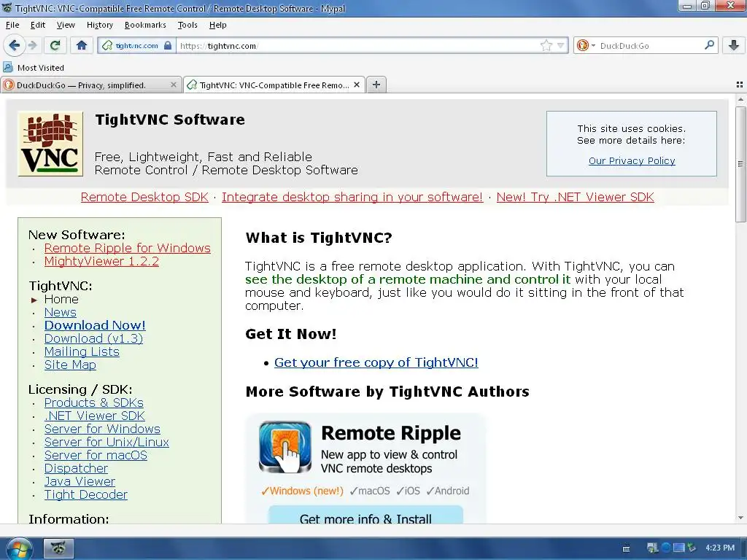The image size is (747, 560).
Task: Open the DuckDuckGo search engine selector
Action: [586, 45]
